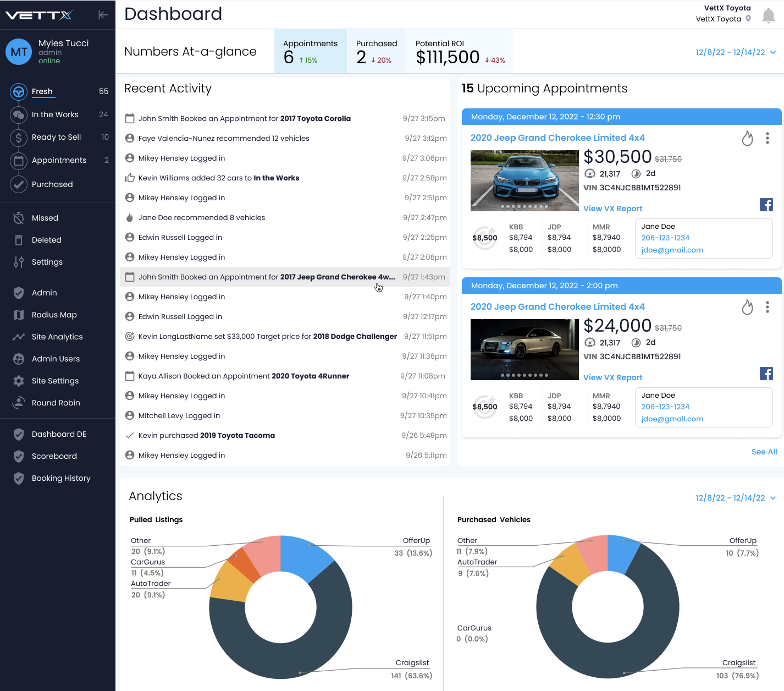Toggle flame icon on second appointment card
The height and width of the screenshot is (691, 784).
click(747, 307)
